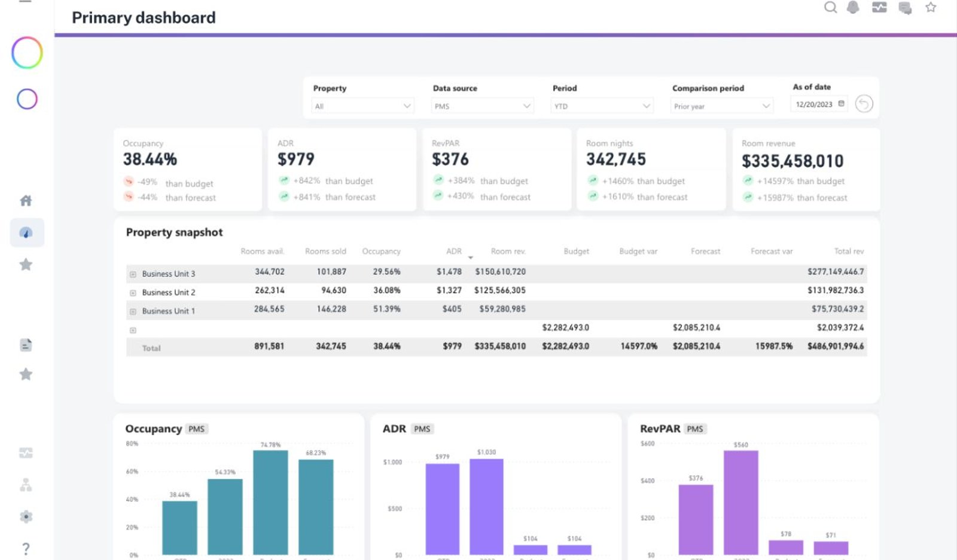Click the $277,149,446.7 total revenue cell
The image size is (957, 560).
(836, 272)
